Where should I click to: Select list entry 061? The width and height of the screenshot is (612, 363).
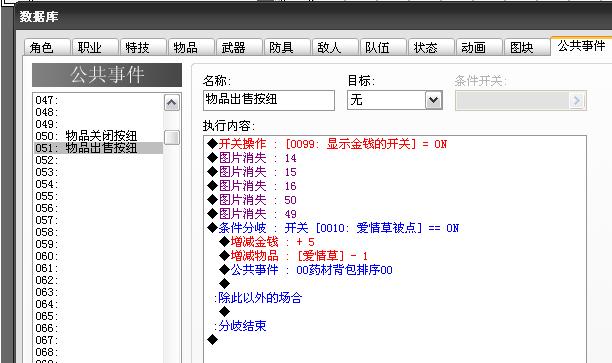(x=98, y=269)
